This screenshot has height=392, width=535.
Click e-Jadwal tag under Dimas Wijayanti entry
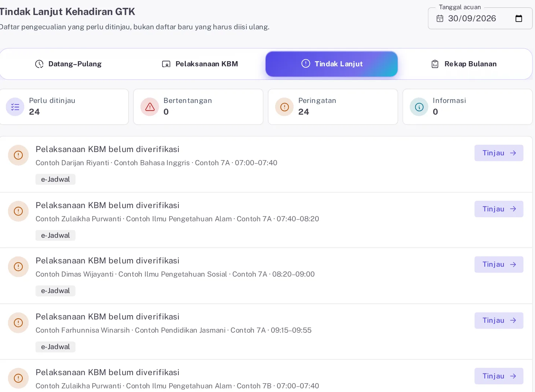click(x=55, y=291)
